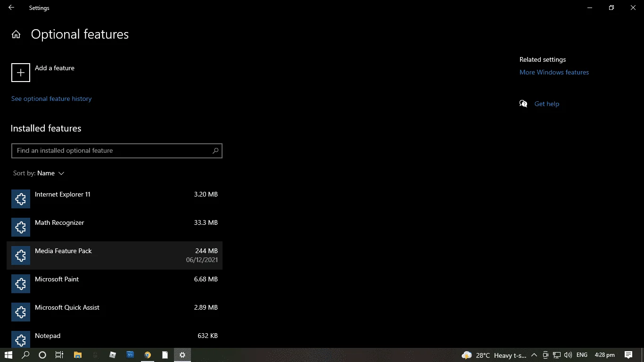Click the Related settings heading
644x362 pixels.
click(543, 59)
